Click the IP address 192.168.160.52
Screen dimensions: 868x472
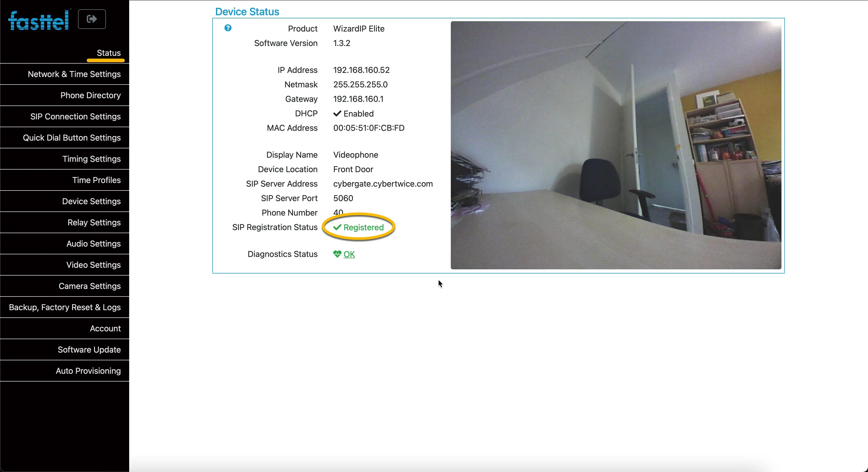click(361, 70)
